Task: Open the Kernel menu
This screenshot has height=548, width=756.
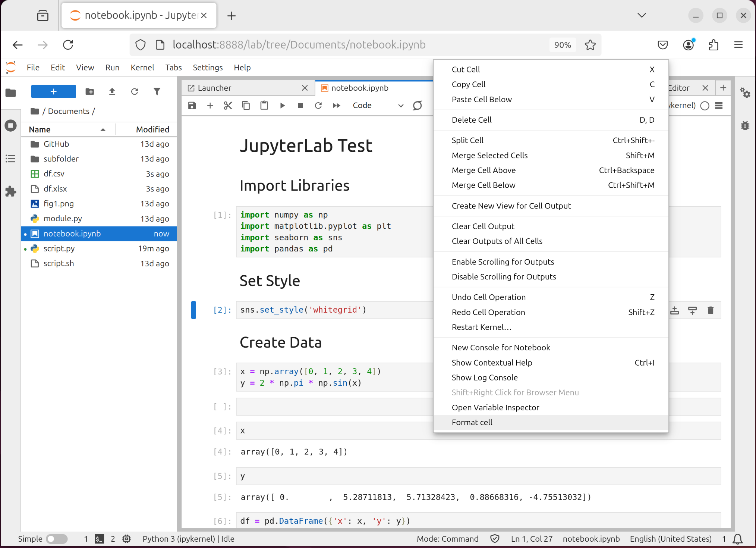Action: (x=142, y=68)
